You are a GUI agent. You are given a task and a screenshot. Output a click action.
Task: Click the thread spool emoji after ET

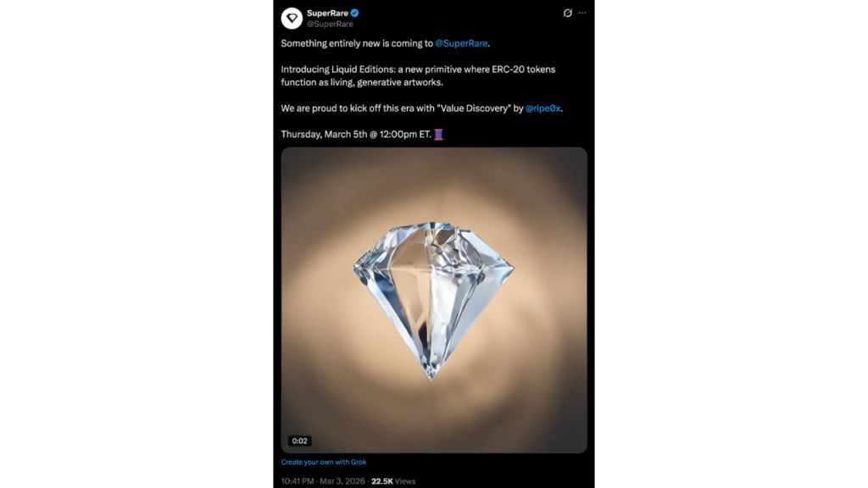tap(439, 134)
